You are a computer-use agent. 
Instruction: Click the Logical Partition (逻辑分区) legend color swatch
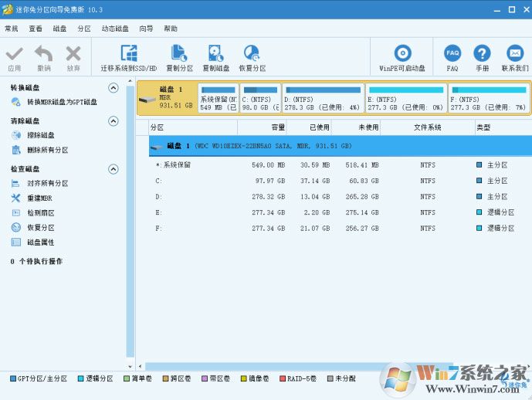[80, 379]
